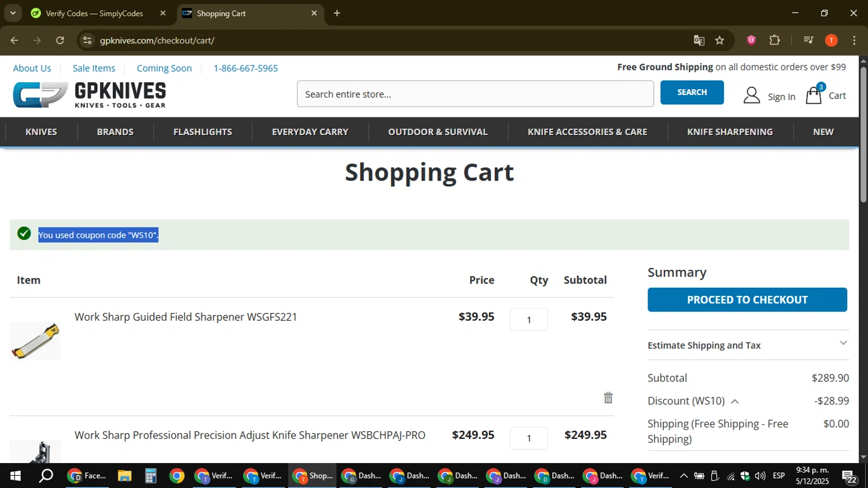Click quantity field for Professional Precision Adjust sharpener
The image size is (868, 488).
(529, 438)
